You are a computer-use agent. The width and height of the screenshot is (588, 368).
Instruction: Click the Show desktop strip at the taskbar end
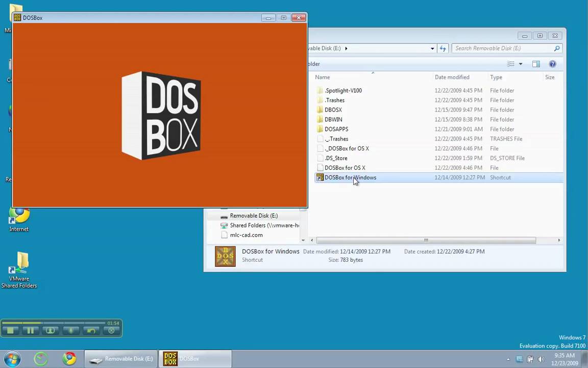coord(584,359)
